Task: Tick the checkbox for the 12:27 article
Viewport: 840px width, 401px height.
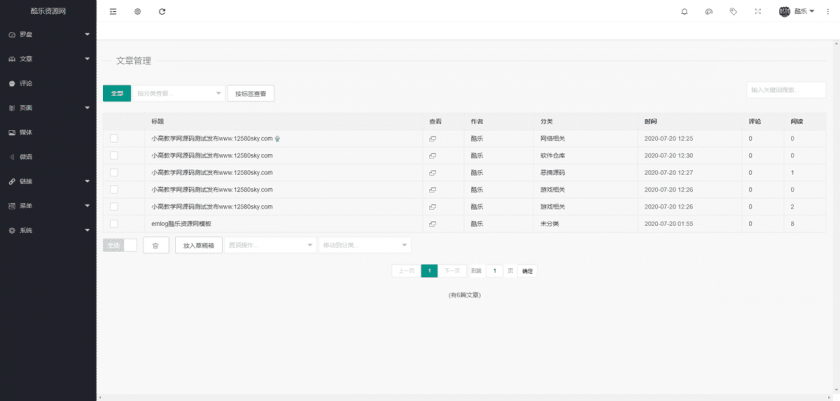Action: click(114, 172)
